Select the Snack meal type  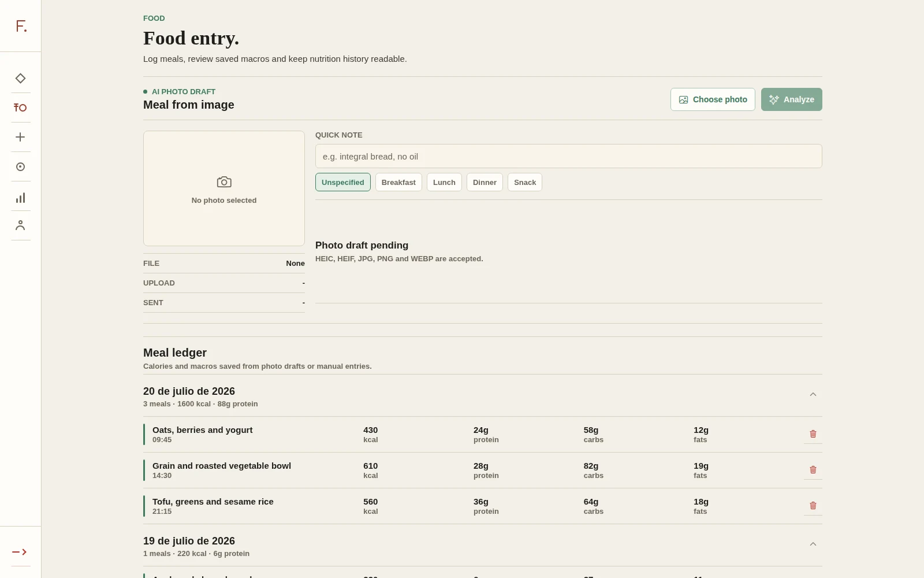click(525, 182)
